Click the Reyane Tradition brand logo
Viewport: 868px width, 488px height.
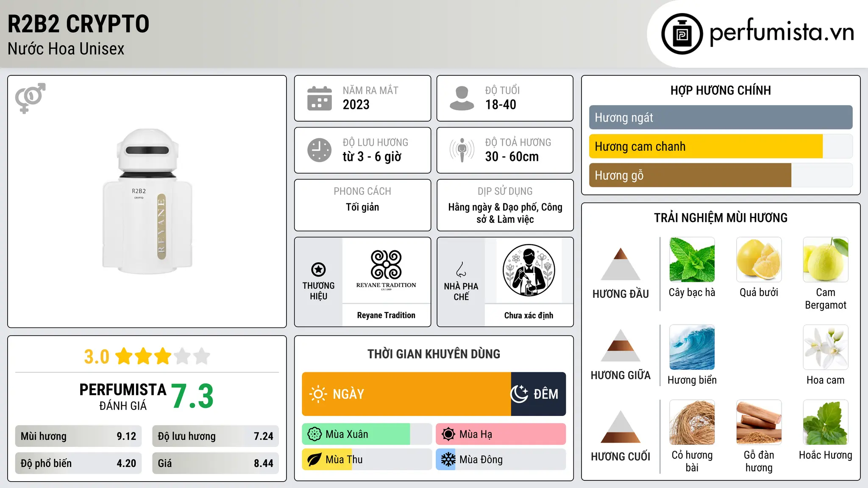(386, 270)
